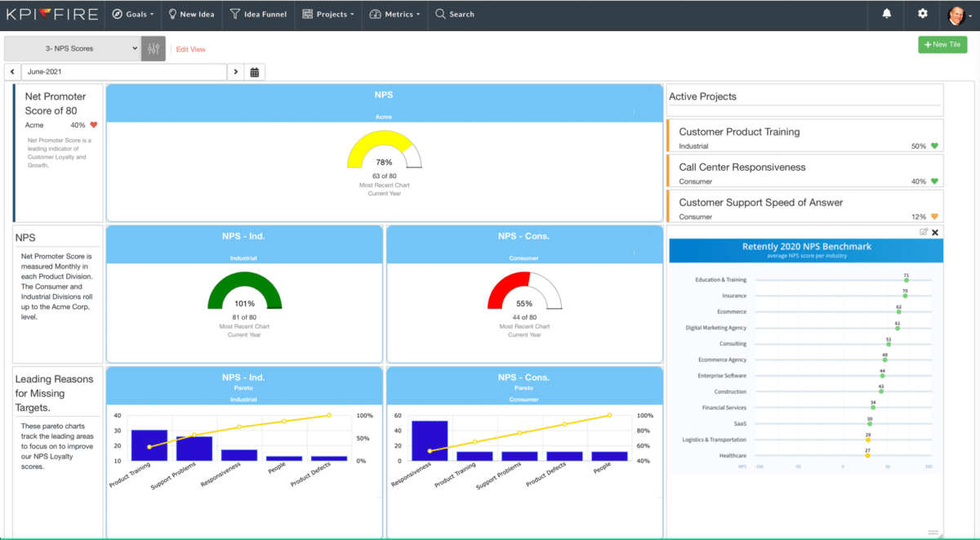Click the Edit View link
The image size is (980, 540).
click(x=190, y=49)
